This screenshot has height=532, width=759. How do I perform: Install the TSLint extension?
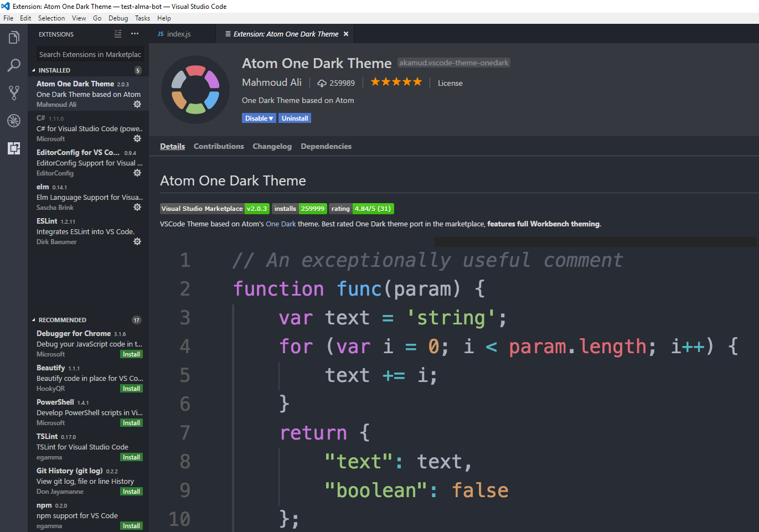(x=131, y=457)
